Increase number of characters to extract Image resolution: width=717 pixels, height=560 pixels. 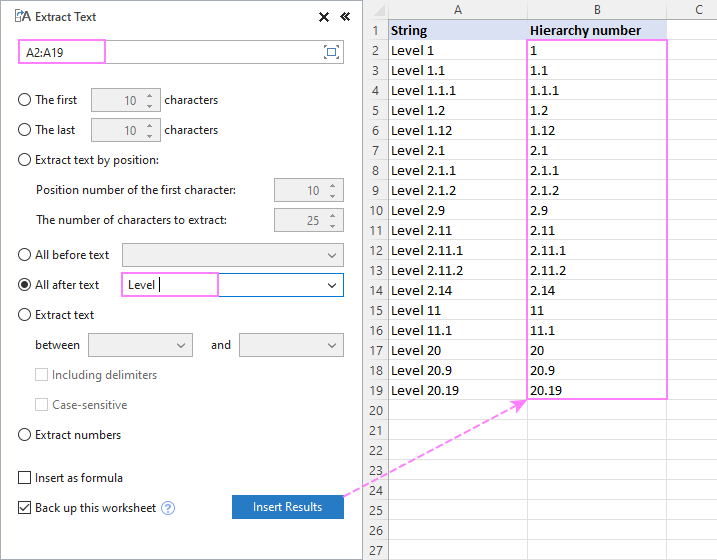[x=332, y=215]
